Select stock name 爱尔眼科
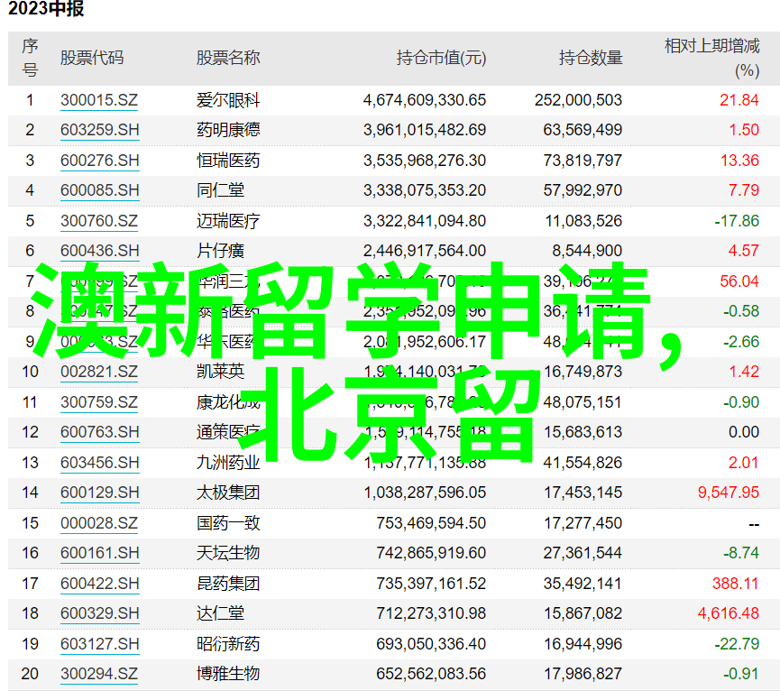 coord(228,100)
